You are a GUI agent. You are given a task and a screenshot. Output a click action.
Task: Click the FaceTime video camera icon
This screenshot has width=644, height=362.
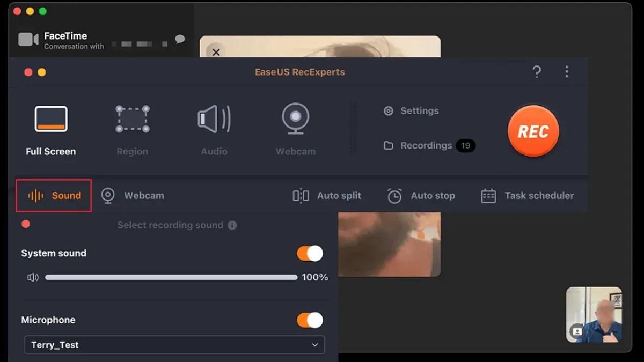click(x=28, y=40)
